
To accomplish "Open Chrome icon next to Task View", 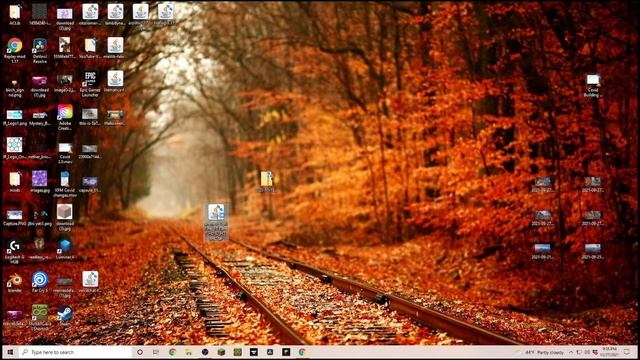I will point(172,352).
